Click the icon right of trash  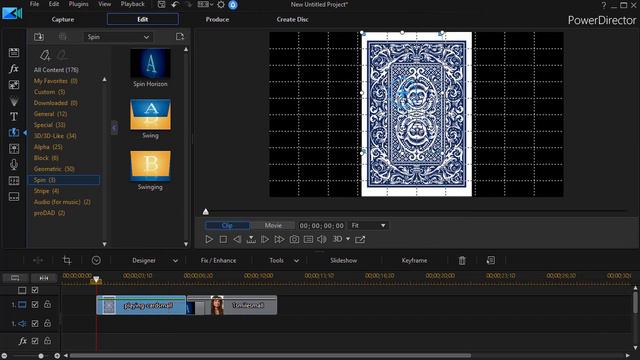coord(491,260)
